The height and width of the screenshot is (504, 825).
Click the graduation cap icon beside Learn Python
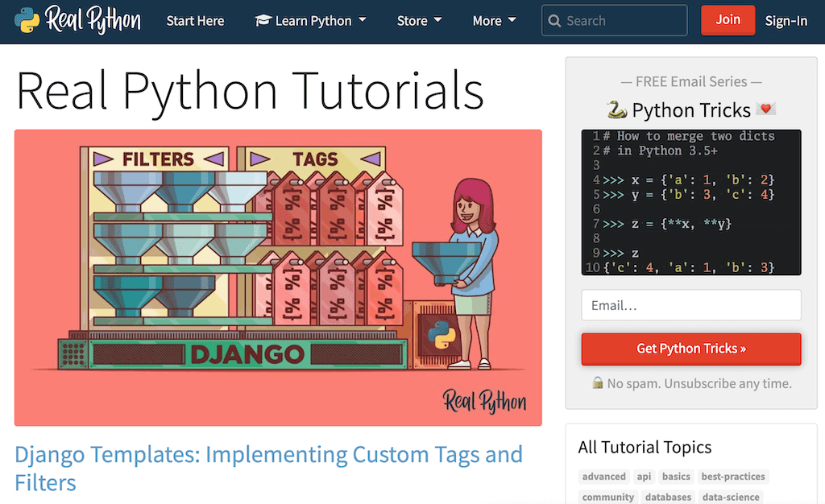pyautogui.click(x=263, y=20)
